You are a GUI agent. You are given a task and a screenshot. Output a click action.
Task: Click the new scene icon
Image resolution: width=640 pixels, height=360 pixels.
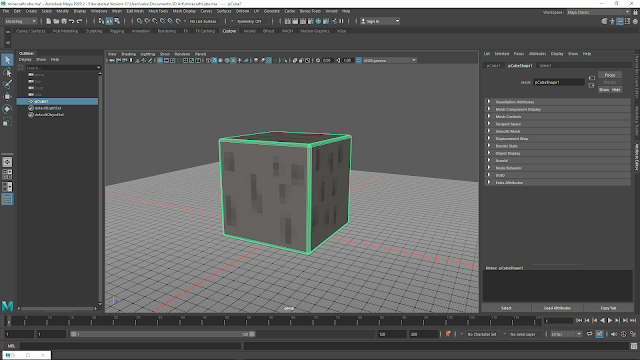pyautogui.click(x=49, y=21)
